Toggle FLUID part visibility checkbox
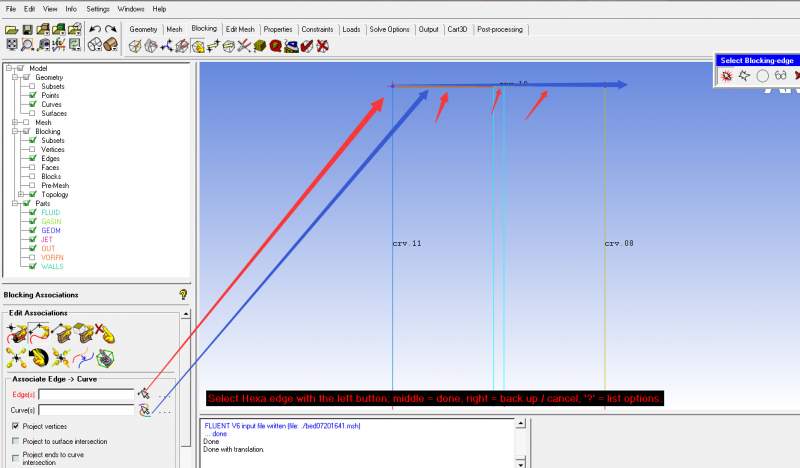Image resolution: width=800 pixels, height=468 pixels. tap(32, 212)
